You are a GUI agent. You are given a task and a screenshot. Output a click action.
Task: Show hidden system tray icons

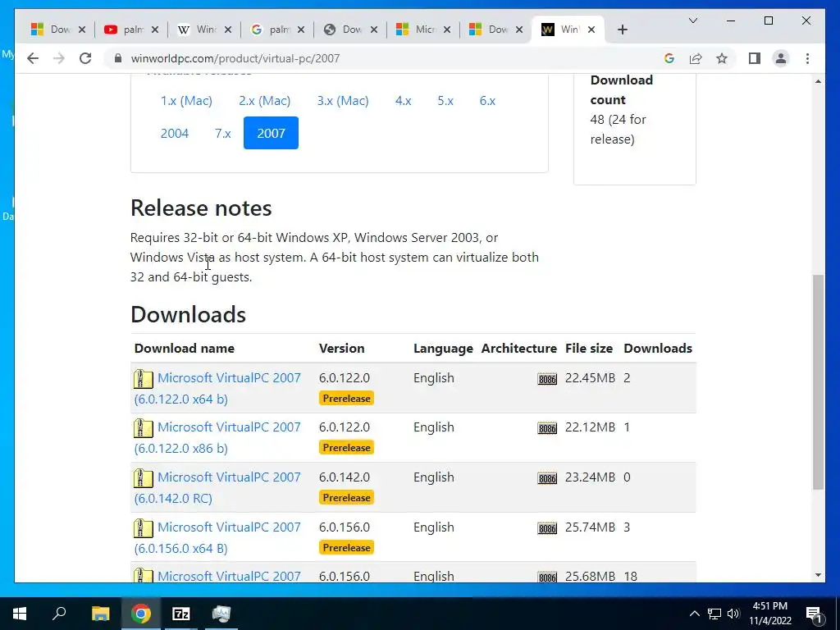click(x=694, y=614)
